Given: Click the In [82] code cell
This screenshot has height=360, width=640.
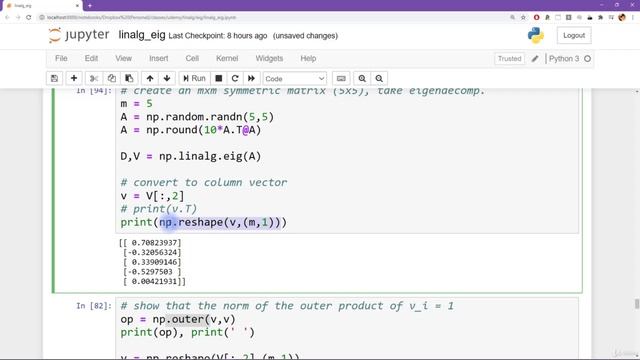Looking at the screenshot, I should (347, 329).
